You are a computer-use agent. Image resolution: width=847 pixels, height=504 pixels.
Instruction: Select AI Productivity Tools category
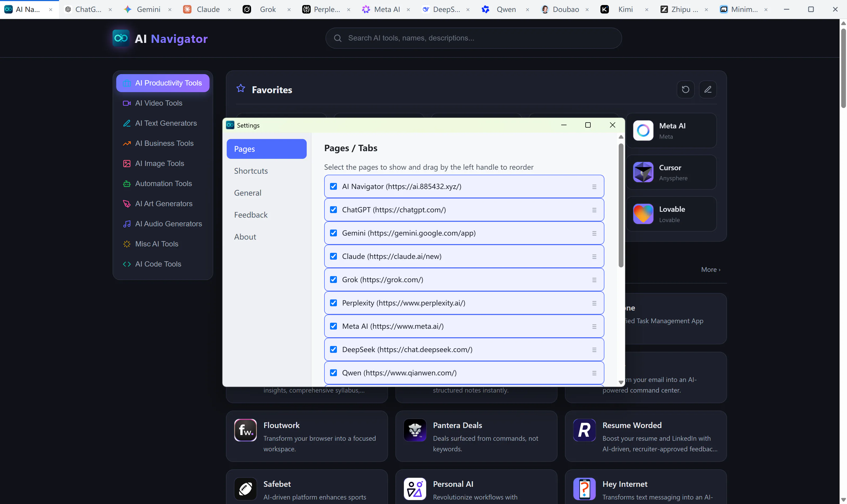pos(163,83)
